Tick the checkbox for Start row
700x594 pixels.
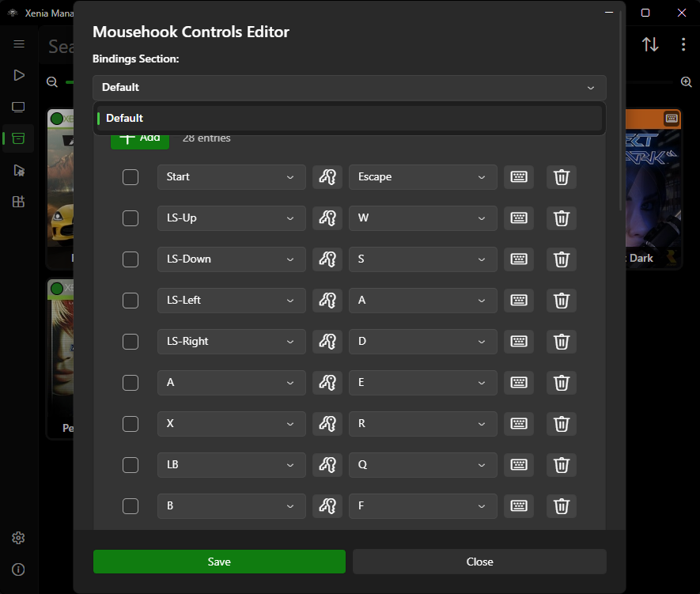pyautogui.click(x=131, y=177)
